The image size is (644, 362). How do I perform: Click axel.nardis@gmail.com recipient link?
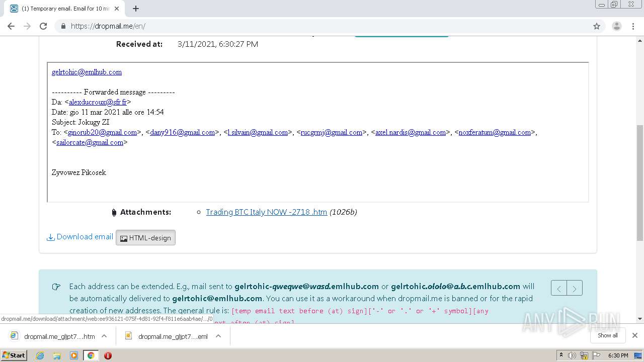tap(411, 132)
